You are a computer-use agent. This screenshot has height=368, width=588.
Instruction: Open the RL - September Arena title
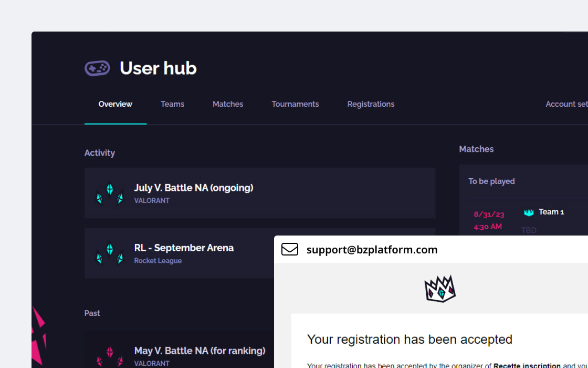click(184, 248)
